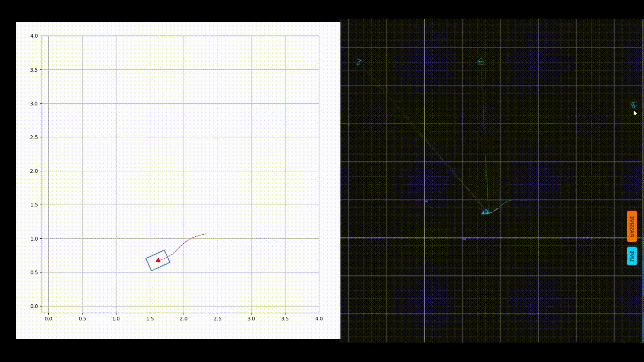The height and width of the screenshot is (362, 644).
Task: Select the top-center anchor marker in dark map
Action: point(481,62)
